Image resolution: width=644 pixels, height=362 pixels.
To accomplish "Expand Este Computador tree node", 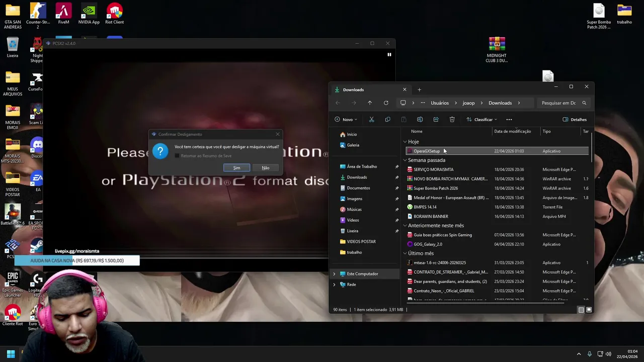I will pos(334,274).
